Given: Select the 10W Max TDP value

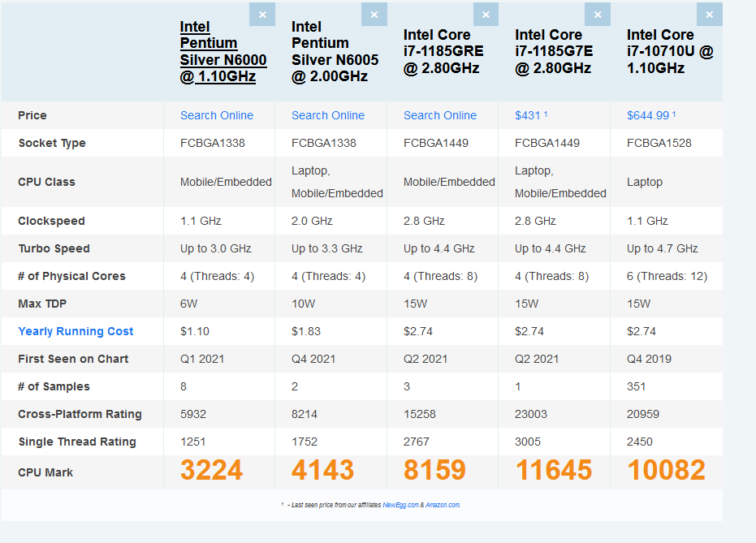Looking at the screenshot, I should coord(303,304).
